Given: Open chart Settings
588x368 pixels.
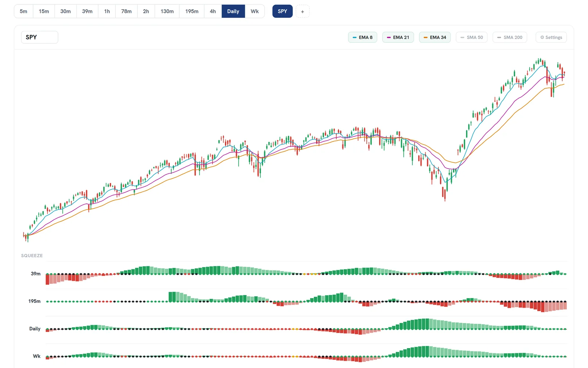Looking at the screenshot, I should (x=551, y=37).
